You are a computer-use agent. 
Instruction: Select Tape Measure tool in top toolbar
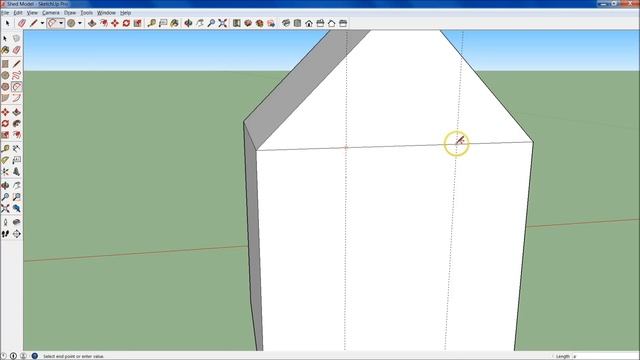[151, 23]
